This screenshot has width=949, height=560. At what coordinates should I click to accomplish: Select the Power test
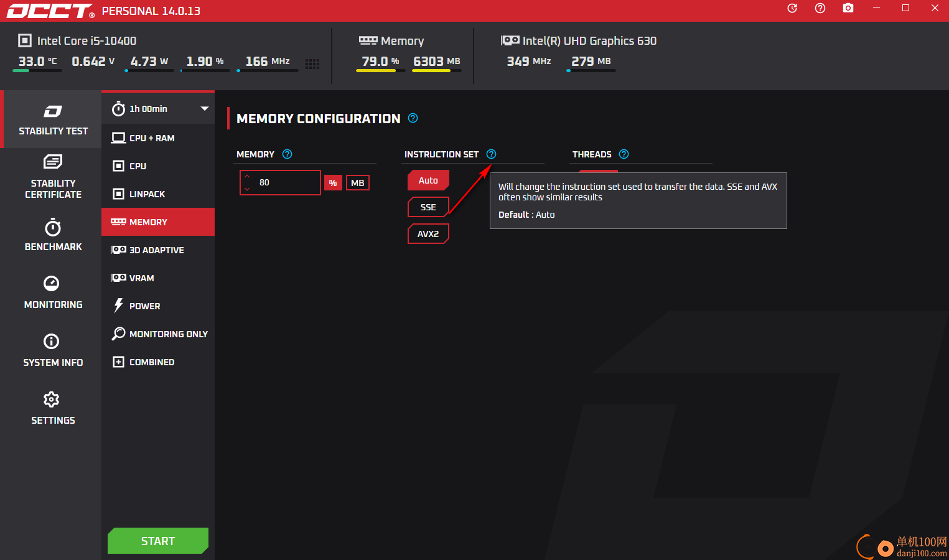click(x=158, y=306)
